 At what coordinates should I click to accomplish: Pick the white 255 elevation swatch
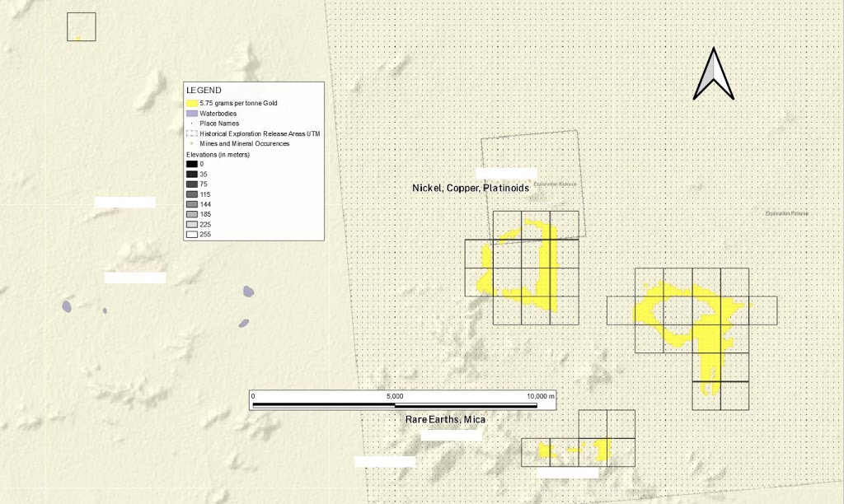192,234
